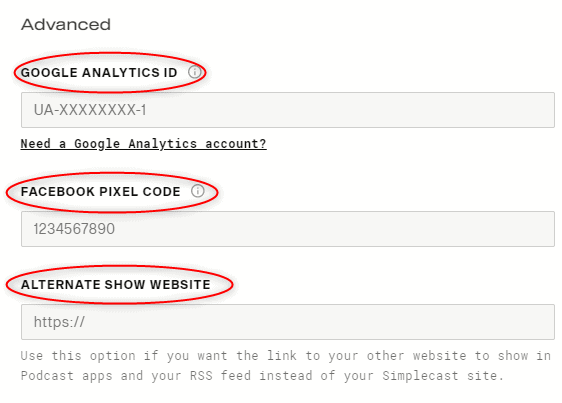The width and height of the screenshot is (562, 403).
Task: Click the https:// placeholder text
Action: coord(59,322)
